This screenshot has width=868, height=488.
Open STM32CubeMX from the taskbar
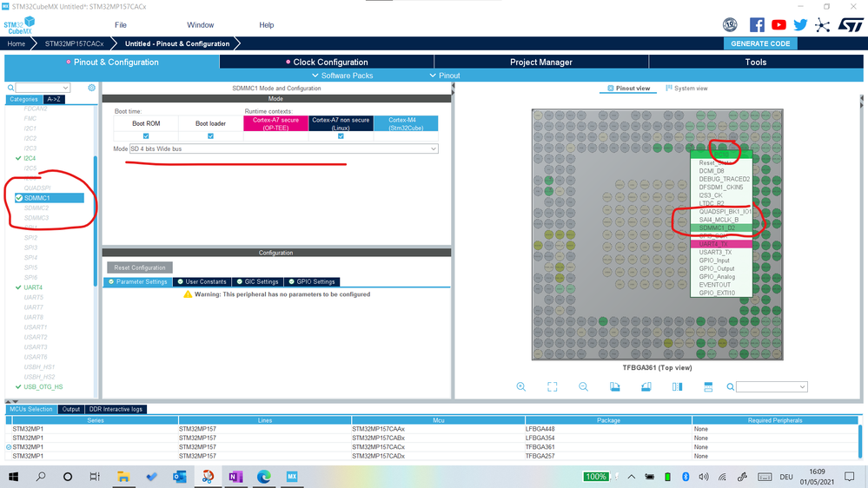click(292, 477)
